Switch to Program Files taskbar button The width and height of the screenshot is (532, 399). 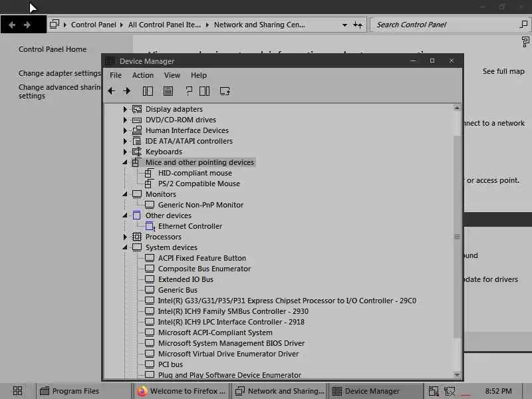point(83,391)
